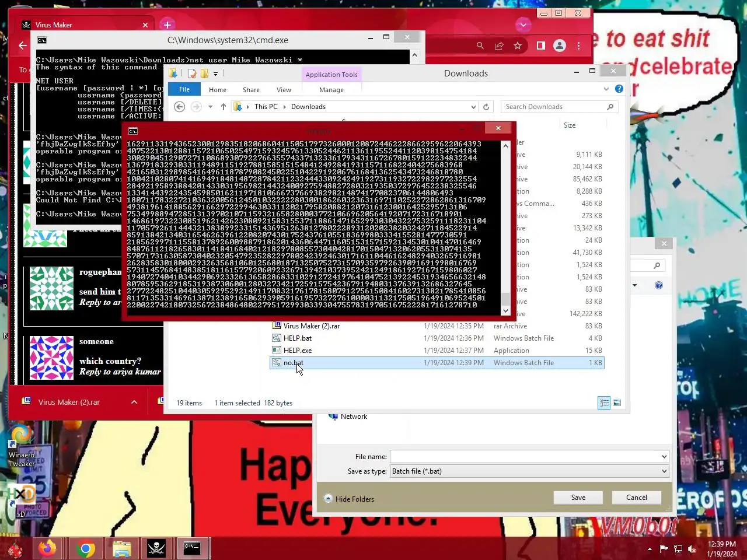Open File Explorer from the taskbar
This screenshot has height=560, width=747.
[121, 548]
